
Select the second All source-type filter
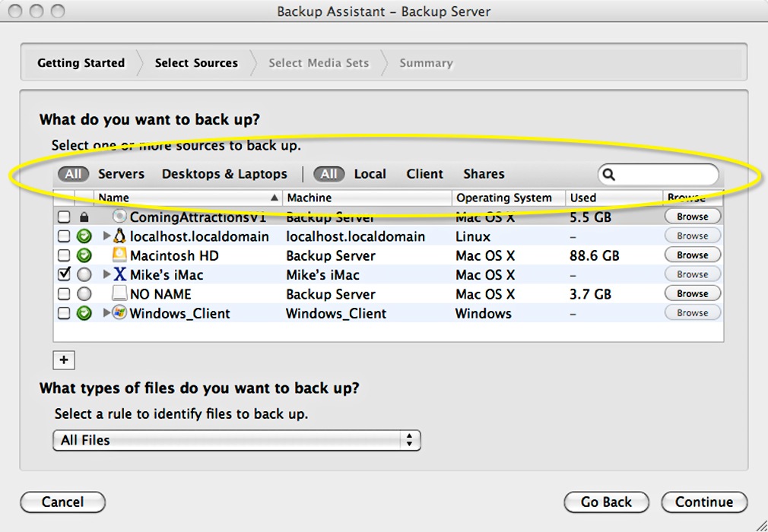(329, 174)
